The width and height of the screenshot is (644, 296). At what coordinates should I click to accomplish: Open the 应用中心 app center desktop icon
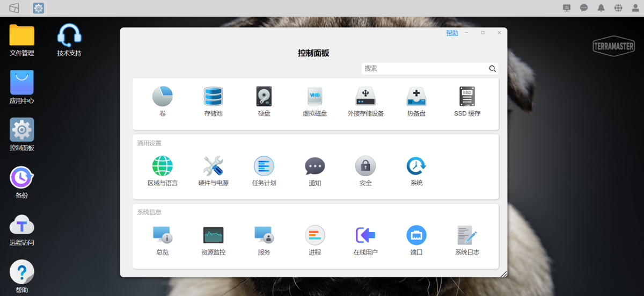[22, 82]
